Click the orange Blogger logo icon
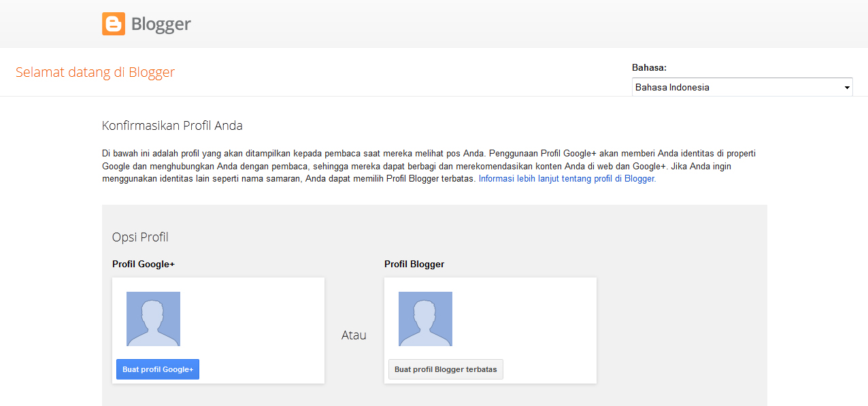This screenshot has height=406, width=868. pos(114,24)
